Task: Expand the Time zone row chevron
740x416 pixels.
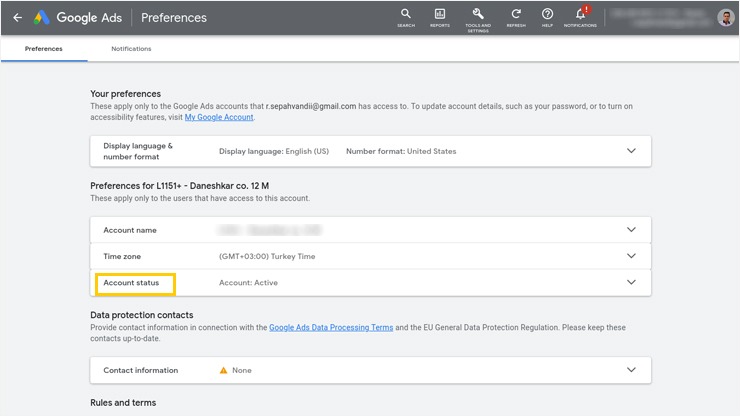Action: pos(631,256)
